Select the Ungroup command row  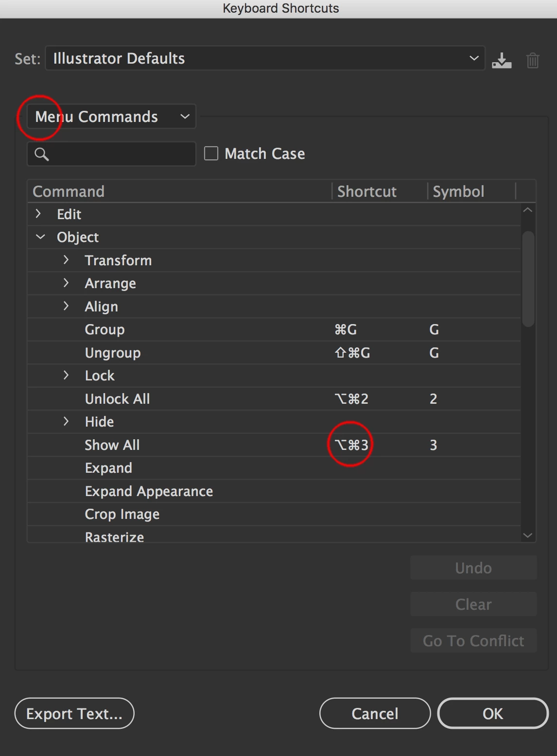coord(274,353)
